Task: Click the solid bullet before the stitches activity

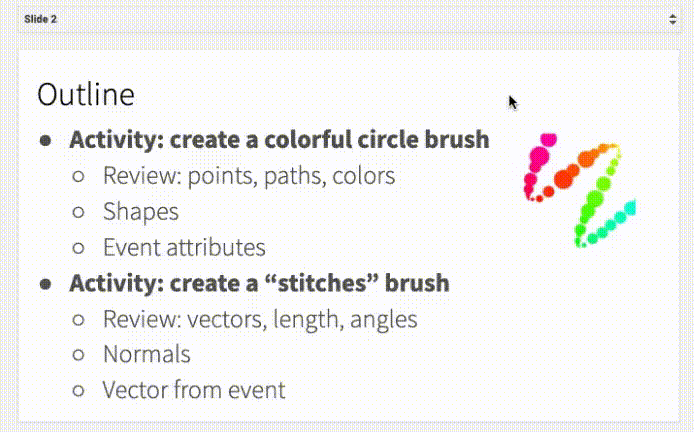Action: pos(45,284)
